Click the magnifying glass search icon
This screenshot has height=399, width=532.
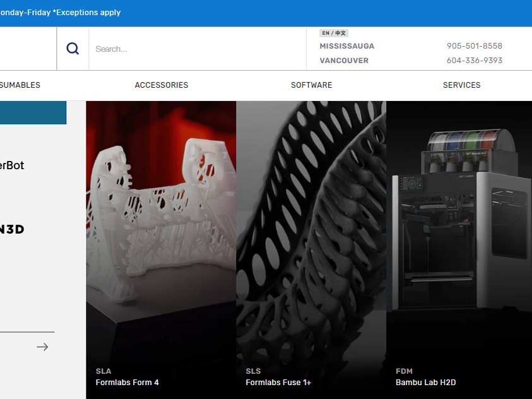tap(73, 49)
